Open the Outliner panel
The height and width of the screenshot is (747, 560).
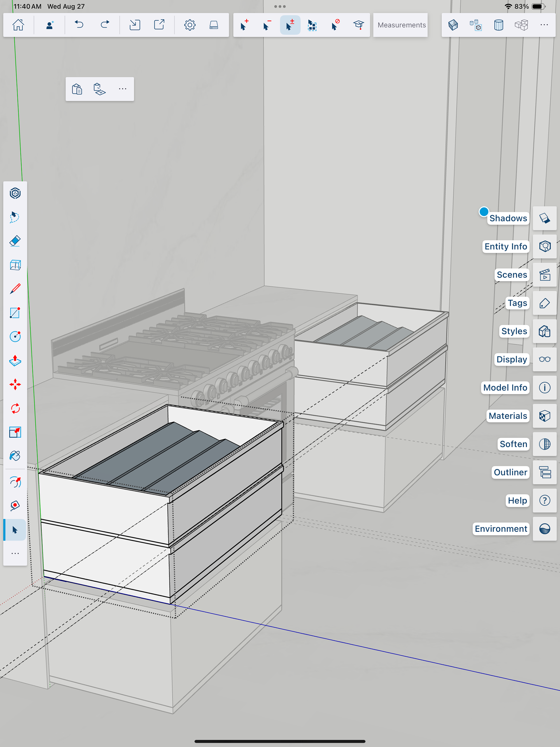(545, 472)
